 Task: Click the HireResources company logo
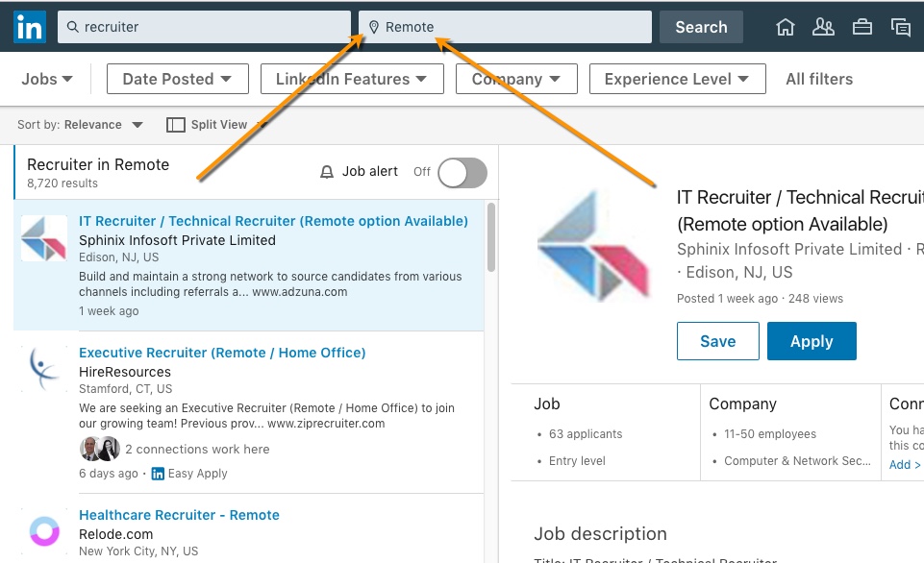click(44, 369)
